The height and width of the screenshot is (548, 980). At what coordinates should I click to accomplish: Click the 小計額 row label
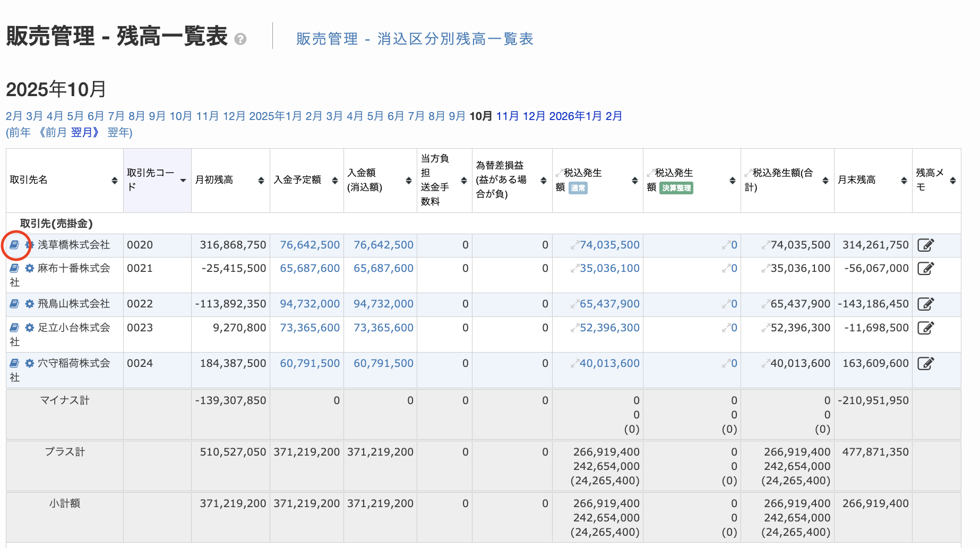tap(65, 503)
